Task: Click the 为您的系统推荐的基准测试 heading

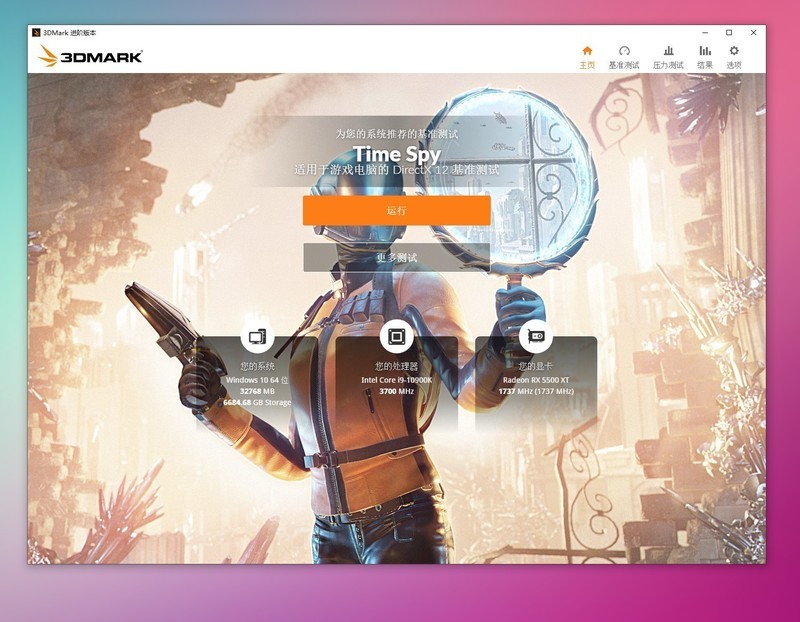Action: coord(396,134)
